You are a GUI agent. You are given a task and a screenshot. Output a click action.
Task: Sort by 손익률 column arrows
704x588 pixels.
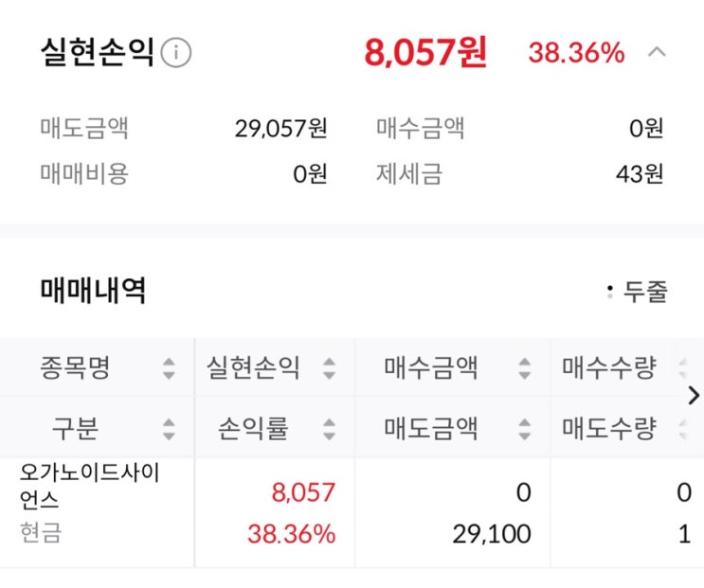tap(329, 429)
